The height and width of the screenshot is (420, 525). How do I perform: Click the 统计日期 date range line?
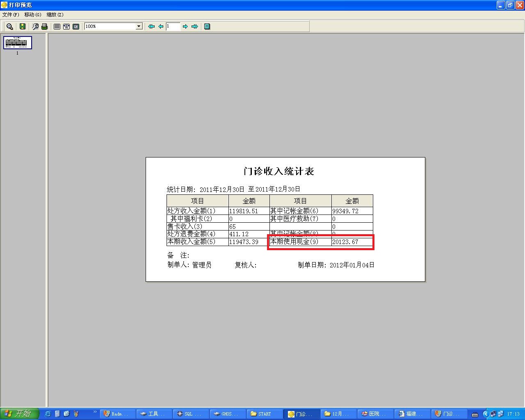(233, 189)
